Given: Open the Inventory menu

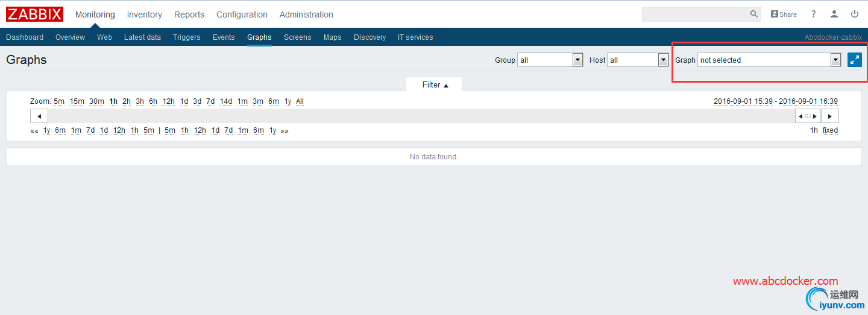Looking at the screenshot, I should 145,14.
